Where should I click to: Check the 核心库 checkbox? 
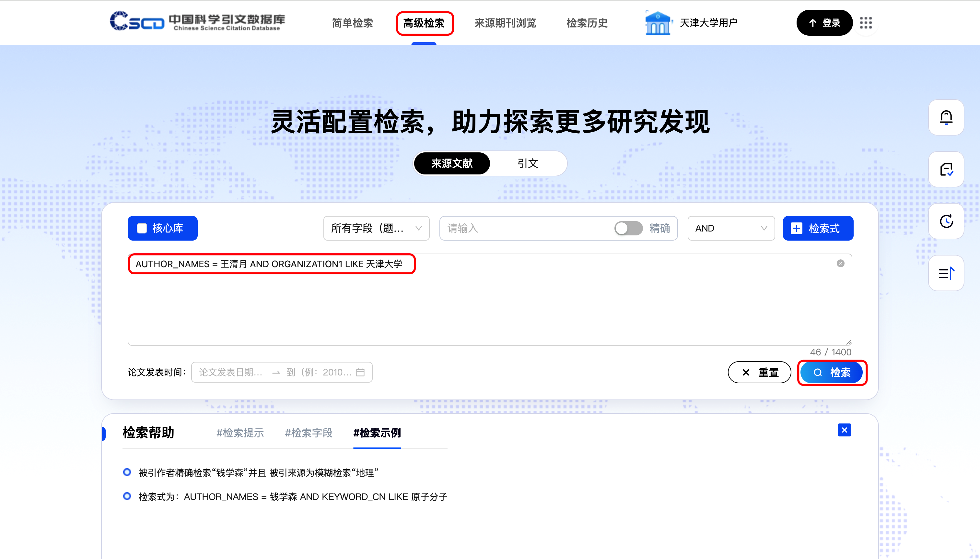pyautogui.click(x=142, y=229)
